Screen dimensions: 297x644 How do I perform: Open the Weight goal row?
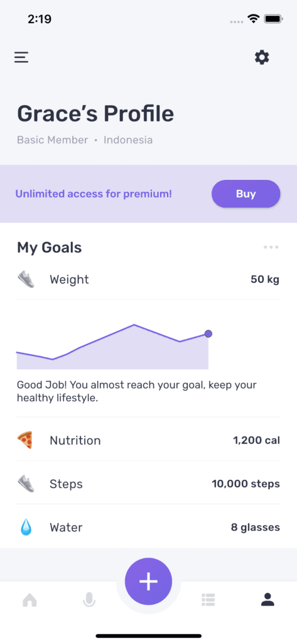point(148,280)
